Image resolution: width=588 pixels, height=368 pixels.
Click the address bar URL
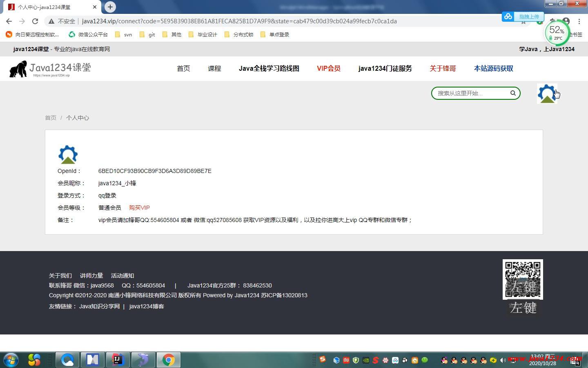tap(239, 21)
